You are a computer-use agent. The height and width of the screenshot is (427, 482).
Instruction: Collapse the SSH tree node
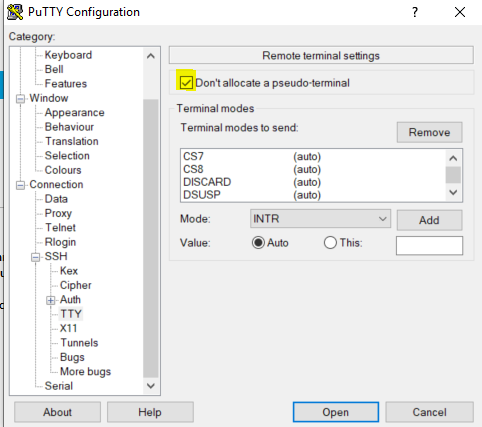pos(36,257)
